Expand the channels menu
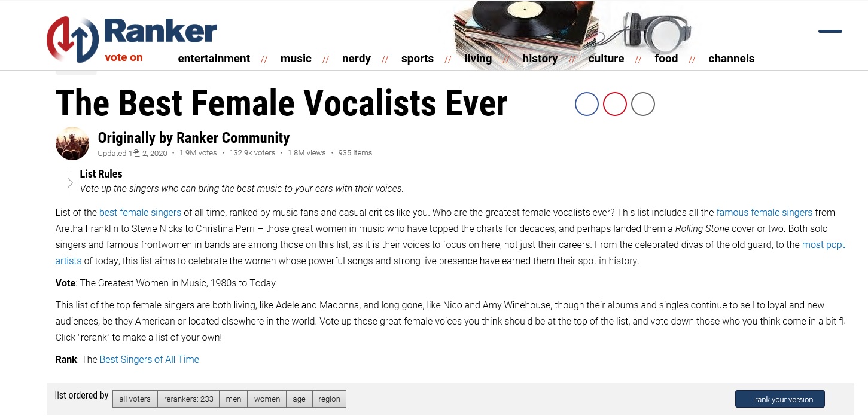Screen dimensions: 868x416 coord(731,59)
